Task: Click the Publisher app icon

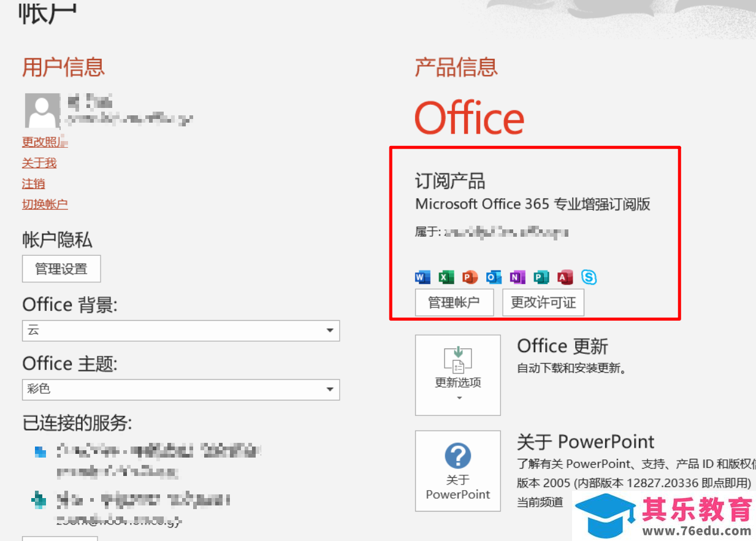Action: tap(541, 277)
